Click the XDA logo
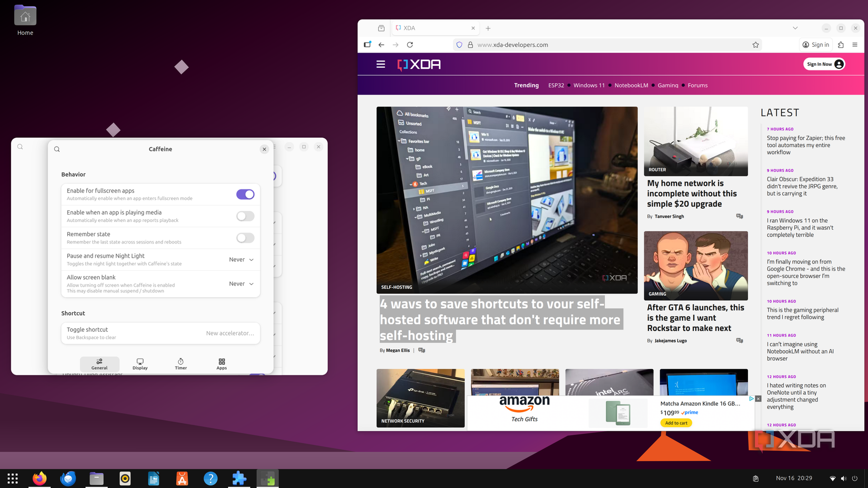This screenshot has width=868, height=488. point(419,65)
